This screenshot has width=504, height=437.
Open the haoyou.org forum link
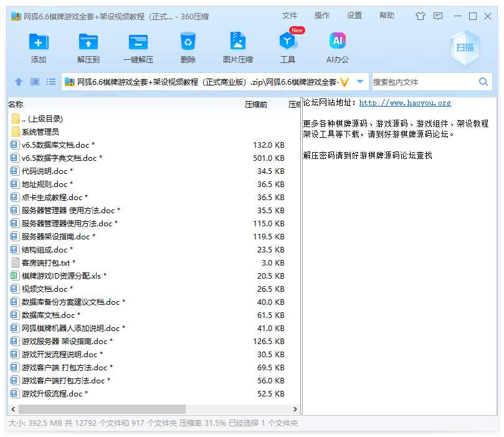coord(405,103)
